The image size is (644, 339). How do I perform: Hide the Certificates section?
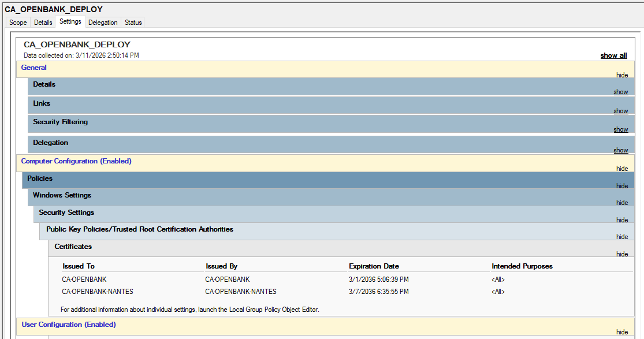622,254
